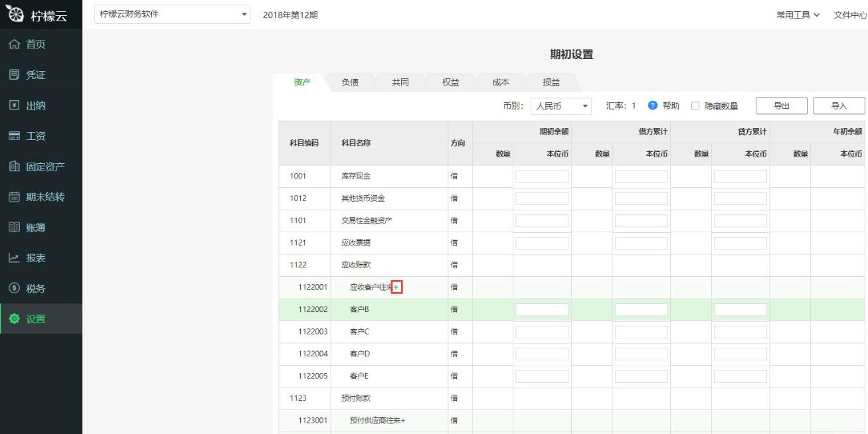Select the 1122002 account code
Screen dimensions: 868x434
point(313,310)
